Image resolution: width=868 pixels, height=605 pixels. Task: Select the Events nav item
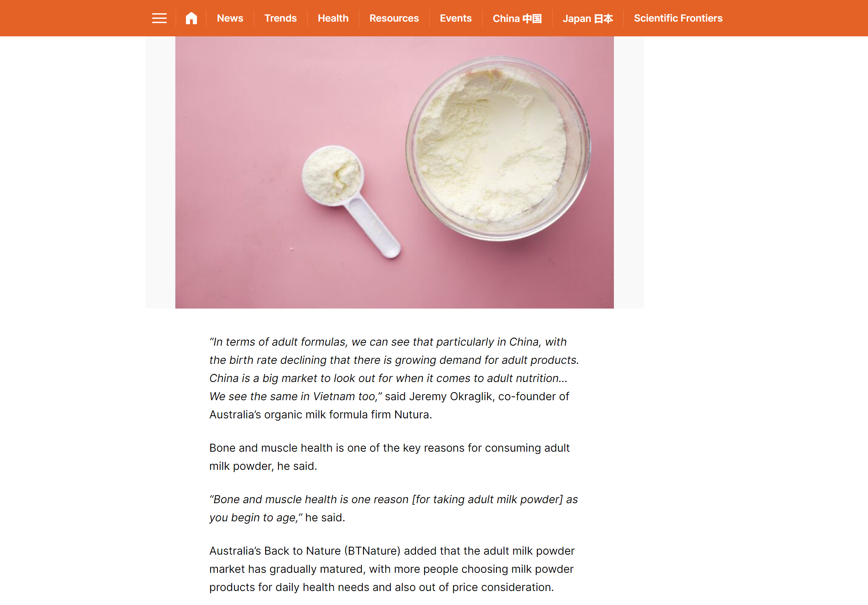click(456, 18)
